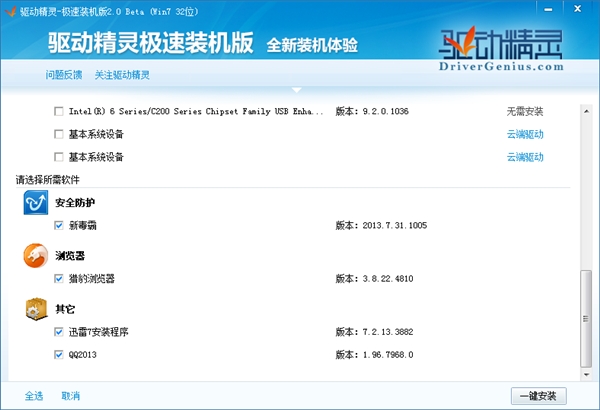The image size is (600, 410).
Task: Close the Driver Genius window
Action: pyautogui.click(x=578, y=9)
